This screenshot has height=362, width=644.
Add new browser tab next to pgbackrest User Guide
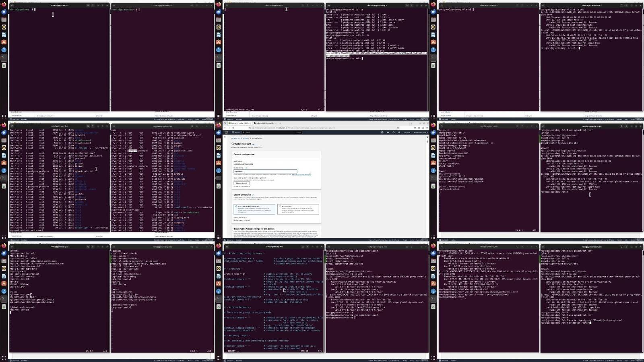click(x=280, y=123)
